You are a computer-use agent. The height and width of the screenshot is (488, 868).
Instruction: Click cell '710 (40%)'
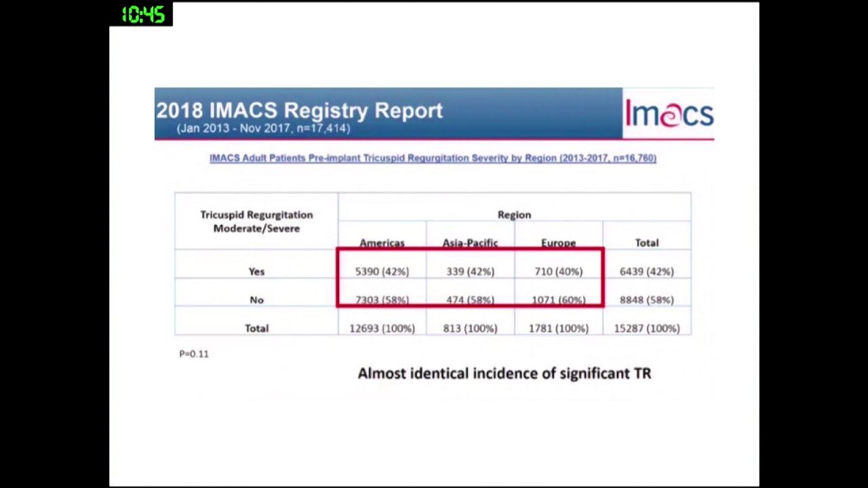coord(558,271)
